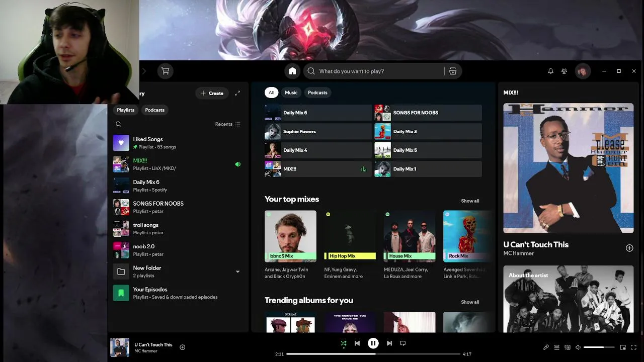Open noob 2.0 playlist
This screenshot has width=644, height=362.
tap(178, 250)
